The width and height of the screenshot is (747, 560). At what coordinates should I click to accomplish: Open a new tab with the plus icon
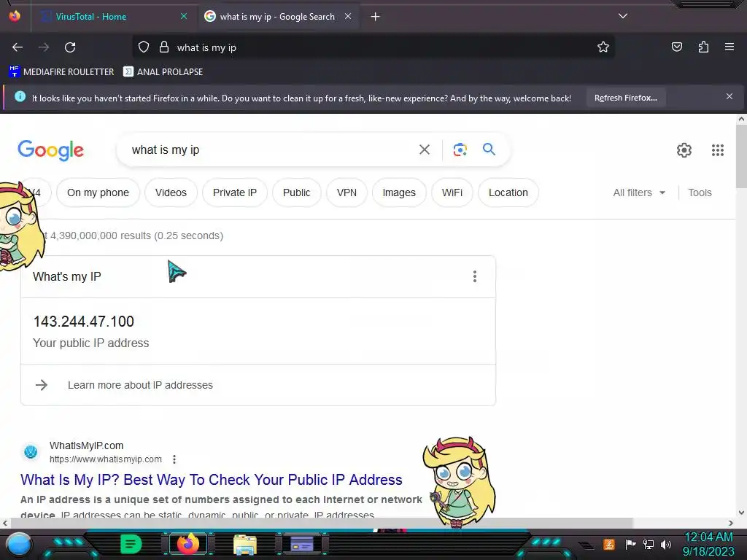click(376, 17)
